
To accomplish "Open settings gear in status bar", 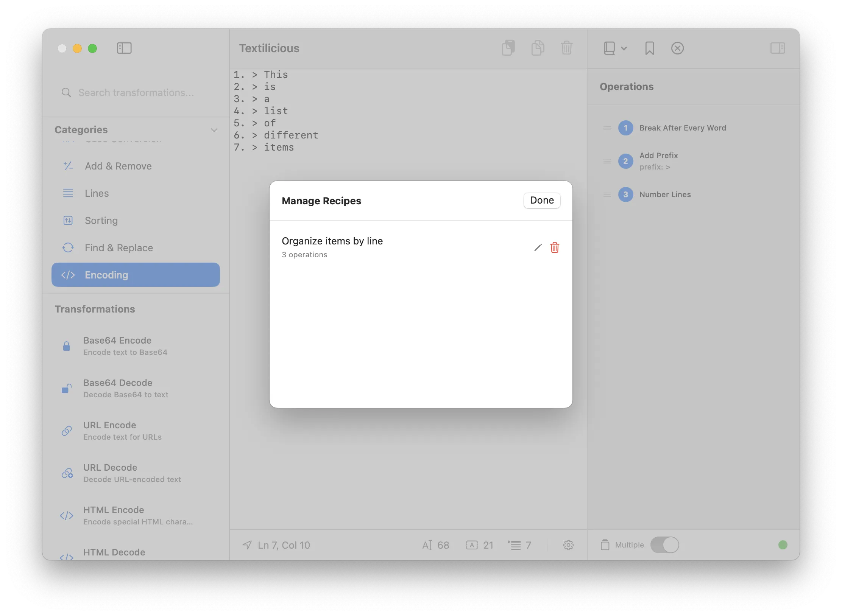I will pyautogui.click(x=568, y=545).
